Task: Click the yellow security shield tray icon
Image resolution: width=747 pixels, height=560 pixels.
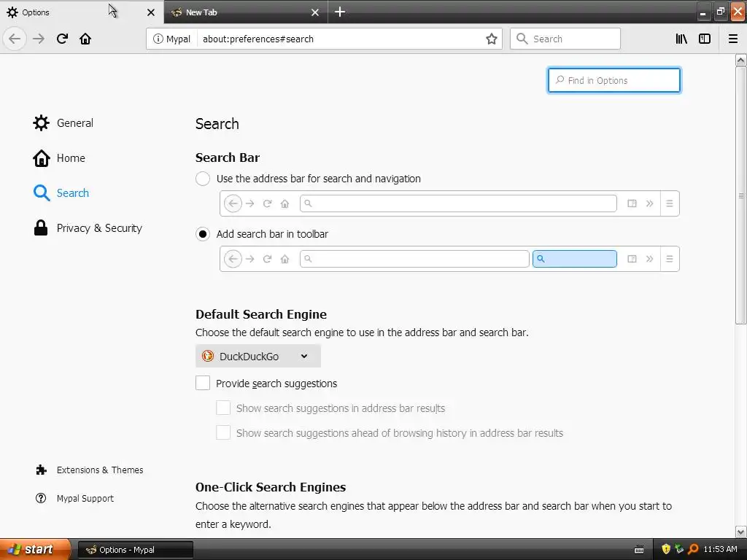Action: pyautogui.click(x=666, y=549)
